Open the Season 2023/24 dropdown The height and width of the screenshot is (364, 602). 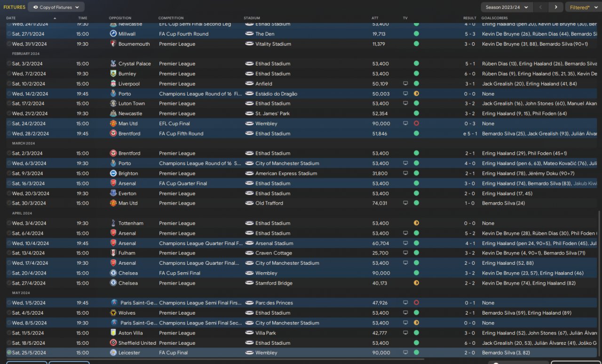pyautogui.click(x=507, y=7)
